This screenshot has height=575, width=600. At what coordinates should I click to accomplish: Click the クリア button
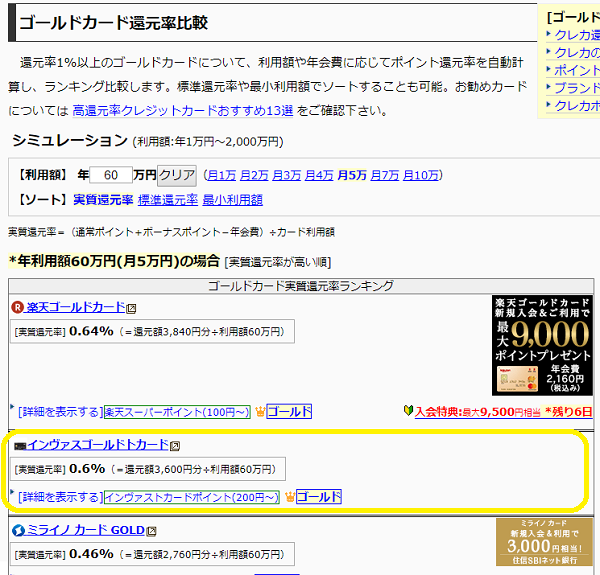pos(177,175)
